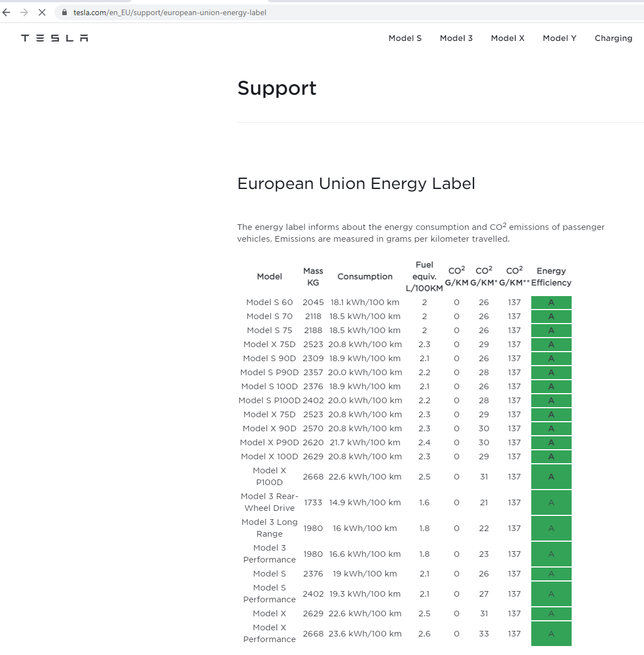Click the '16.6 kWh/100 km' consumption value
This screenshot has width=644, height=655.
[x=365, y=554]
